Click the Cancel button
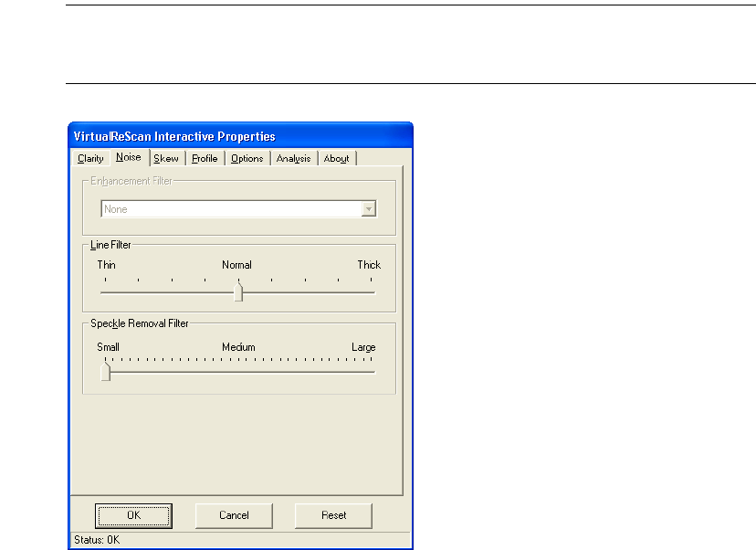This screenshot has height=550, width=756. 234,516
